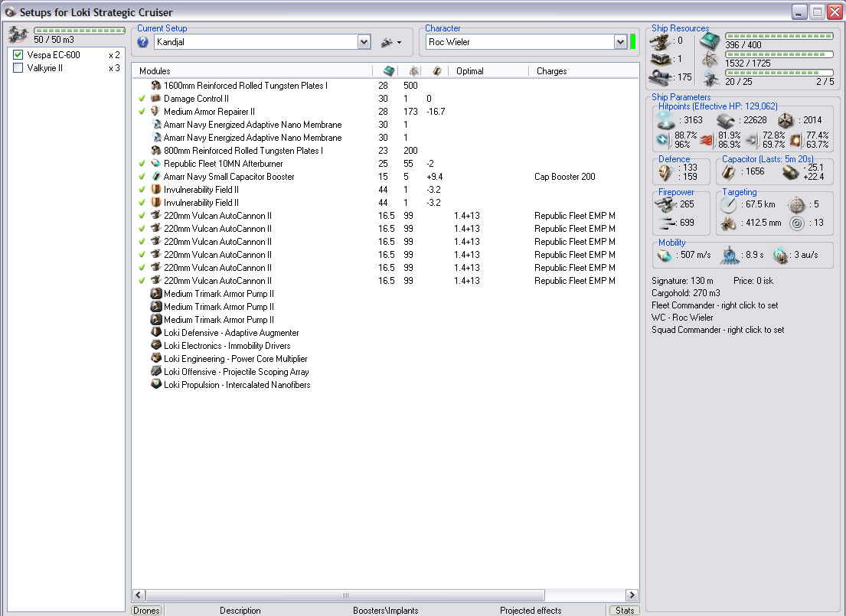Click the Loki Defensive Adaptive Augmenter icon

156,332
